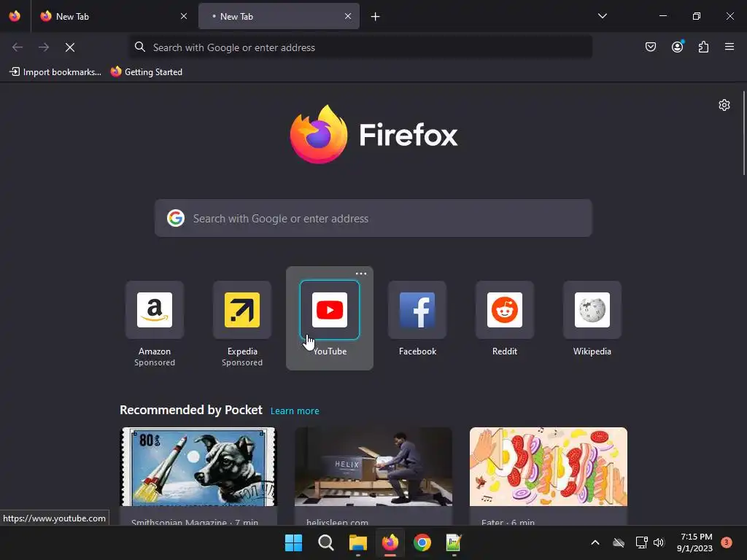Open Smithsonian Magazine space dog story

198,476
